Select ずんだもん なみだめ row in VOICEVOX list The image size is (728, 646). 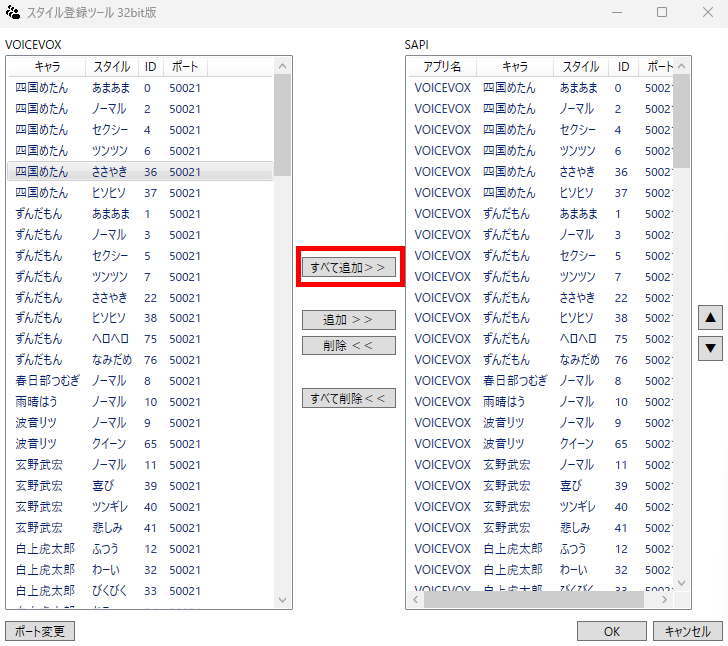[x=141, y=360]
